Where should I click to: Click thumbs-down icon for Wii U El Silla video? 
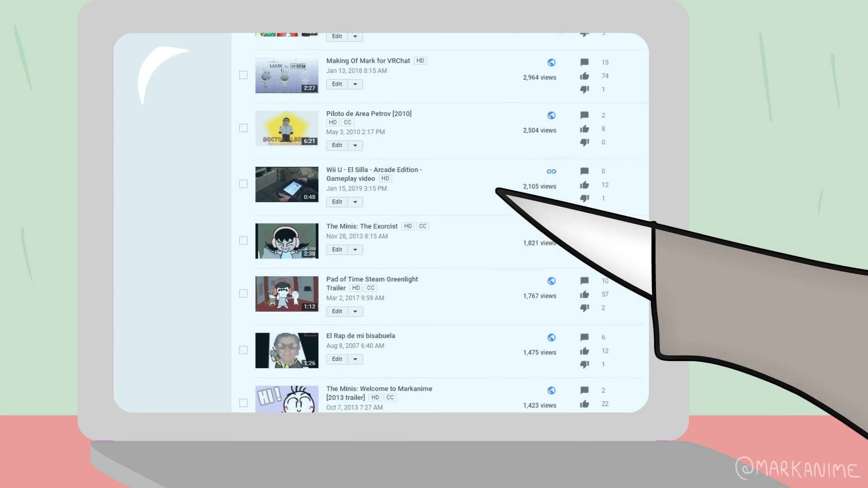[584, 198]
